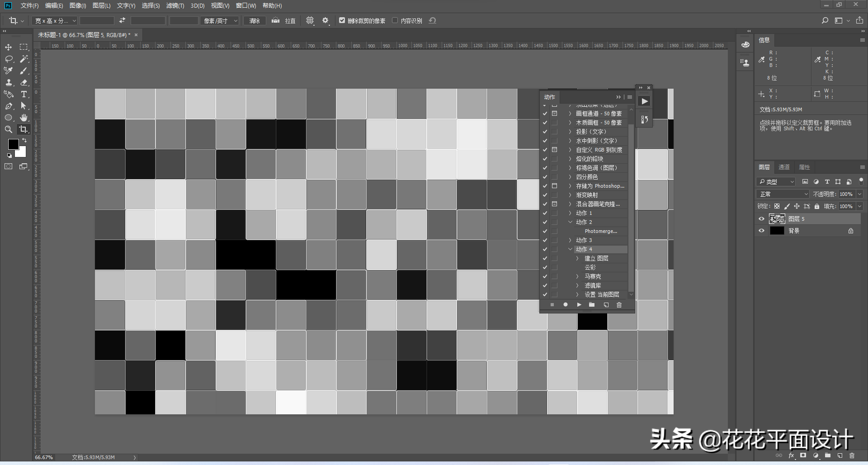868x465 pixels.
Task: Uncheck the 删除裁剪的像素 checkbox
Action: click(x=342, y=20)
